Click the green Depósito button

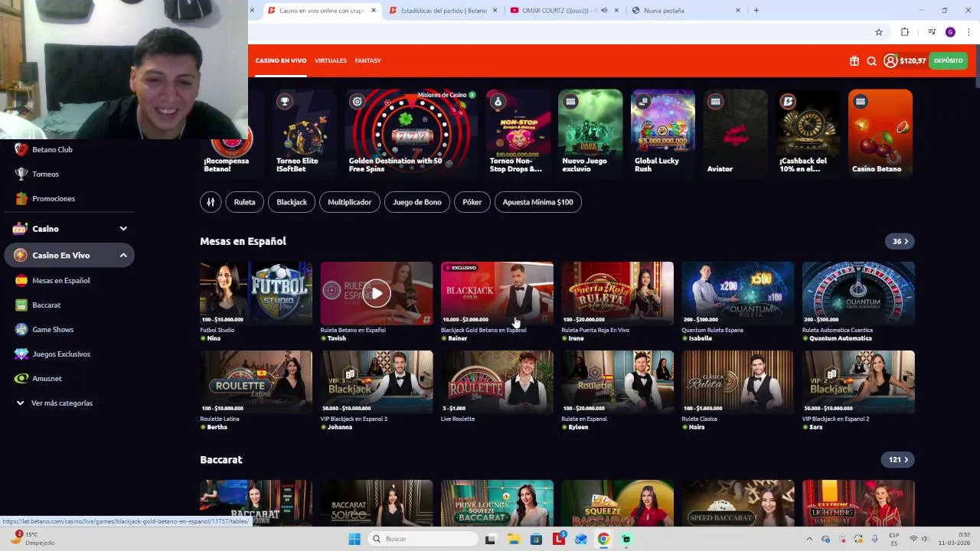pyautogui.click(x=948, y=60)
